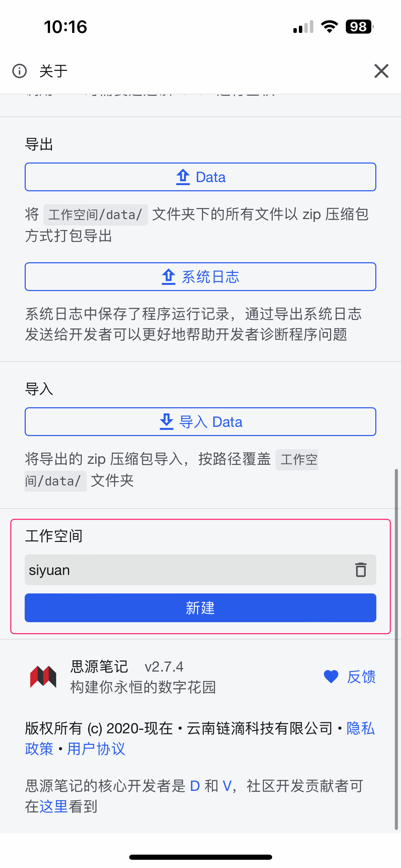Tap the info icon beside 关于
This screenshot has width=401, height=868.
(x=20, y=71)
